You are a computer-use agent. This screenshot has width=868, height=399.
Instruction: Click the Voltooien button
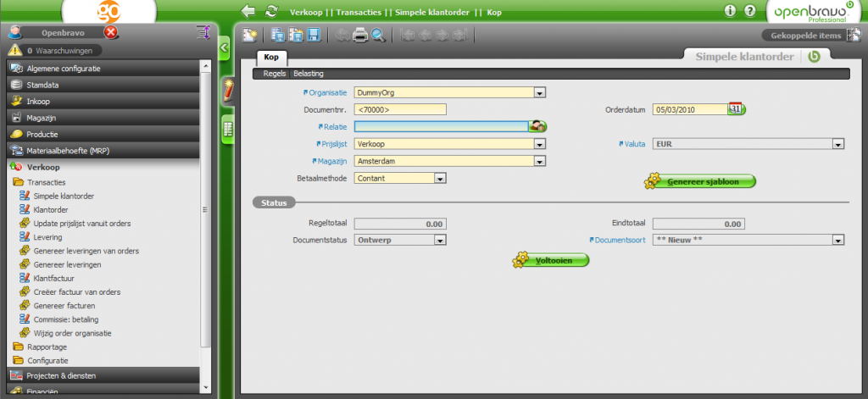[551, 261]
